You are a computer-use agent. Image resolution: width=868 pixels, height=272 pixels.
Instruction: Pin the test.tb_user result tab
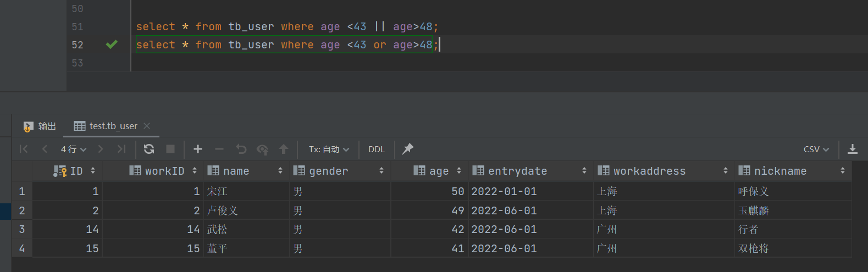(x=407, y=149)
